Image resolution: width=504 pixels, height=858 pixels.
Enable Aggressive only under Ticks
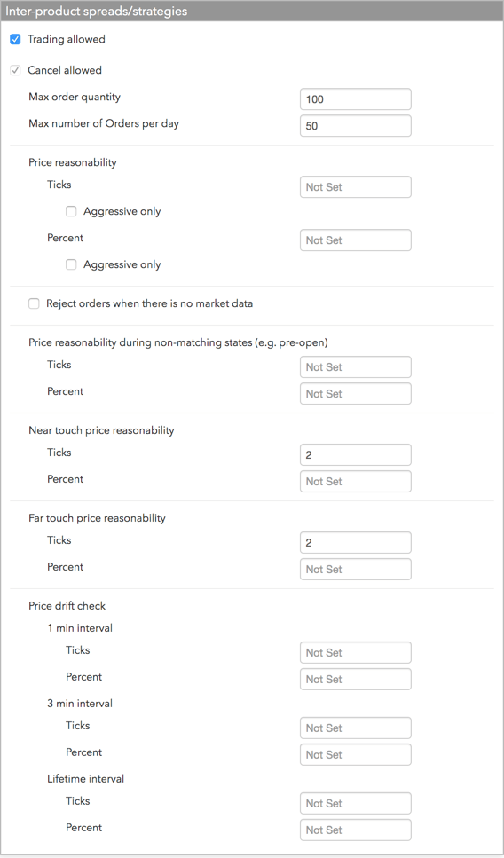[x=71, y=212]
